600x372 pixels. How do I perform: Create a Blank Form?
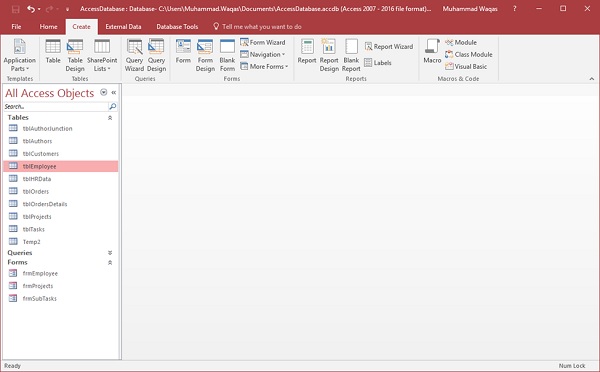pyautogui.click(x=227, y=55)
